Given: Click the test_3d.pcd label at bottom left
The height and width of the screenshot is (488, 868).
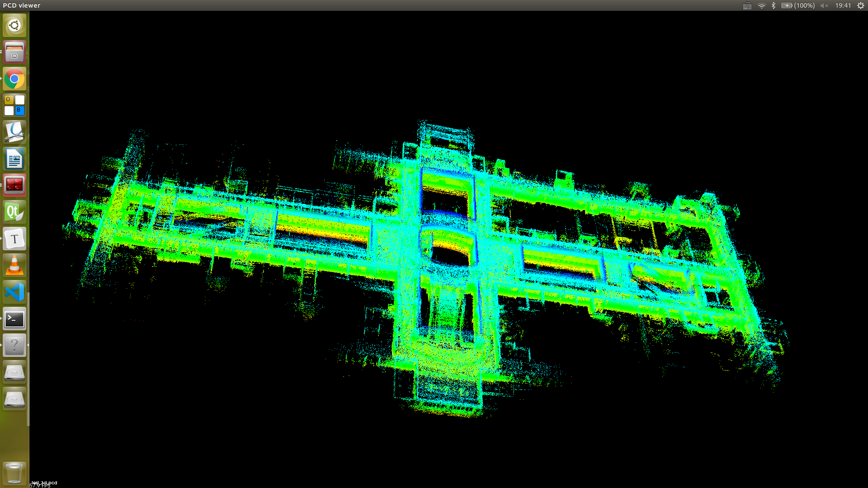Looking at the screenshot, I should (x=43, y=483).
